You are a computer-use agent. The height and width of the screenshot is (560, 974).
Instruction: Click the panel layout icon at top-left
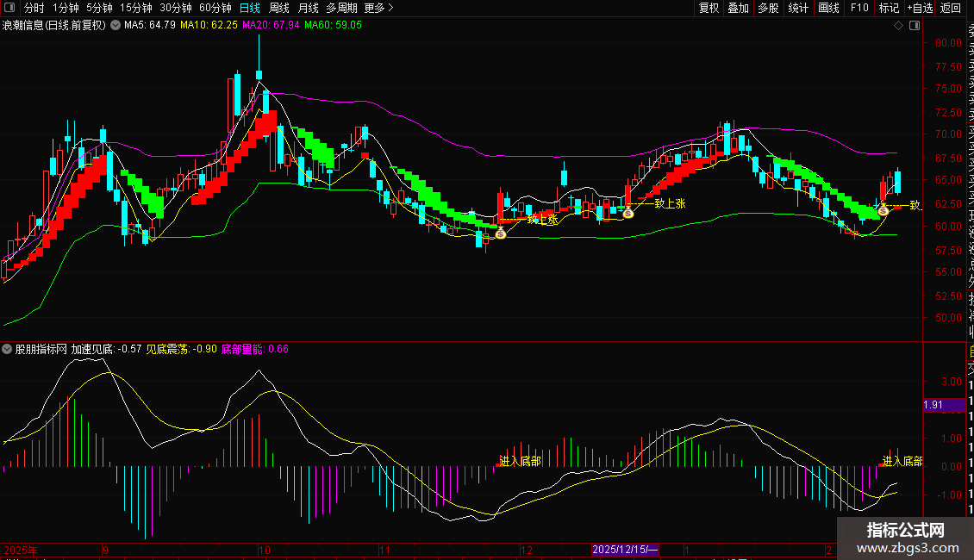tap(9, 8)
